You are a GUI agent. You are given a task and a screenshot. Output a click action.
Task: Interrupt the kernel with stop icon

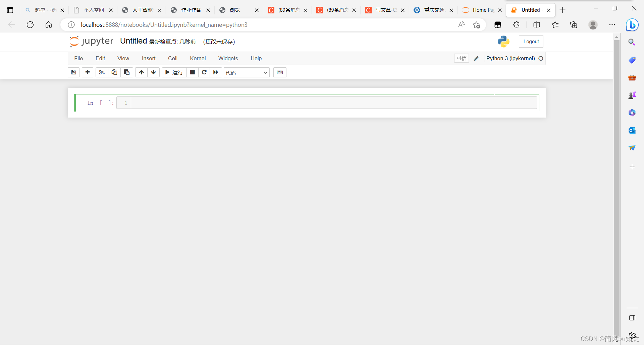coord(193,72)
